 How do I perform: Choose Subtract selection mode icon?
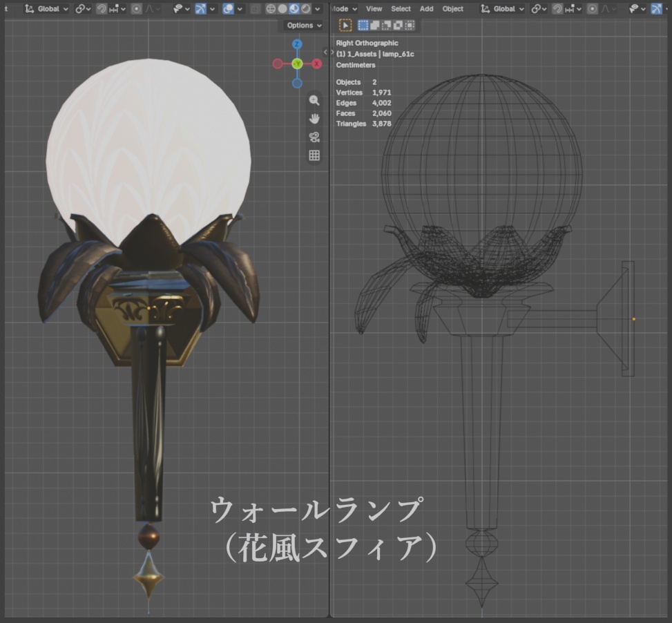point(386,26)
